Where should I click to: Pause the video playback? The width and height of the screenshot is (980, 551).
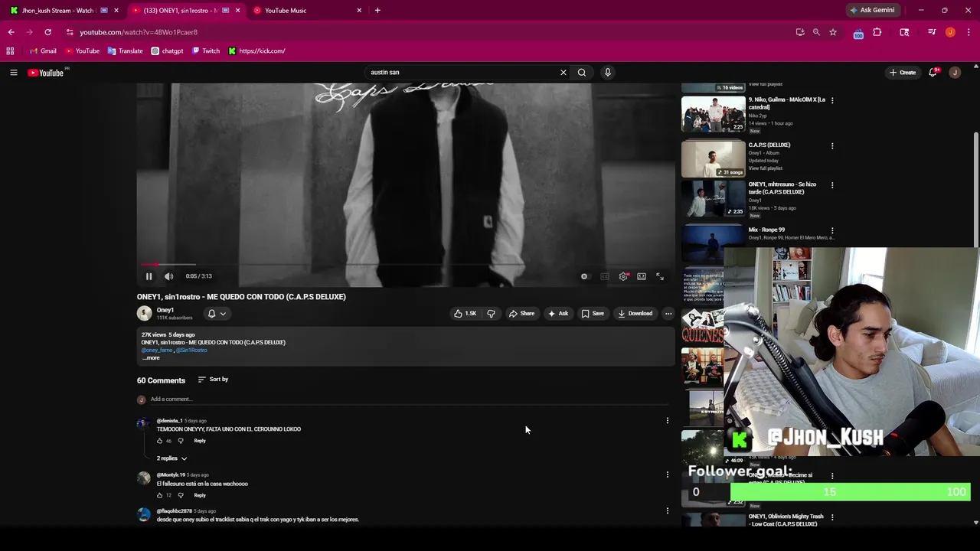click(x=149, y=276)
